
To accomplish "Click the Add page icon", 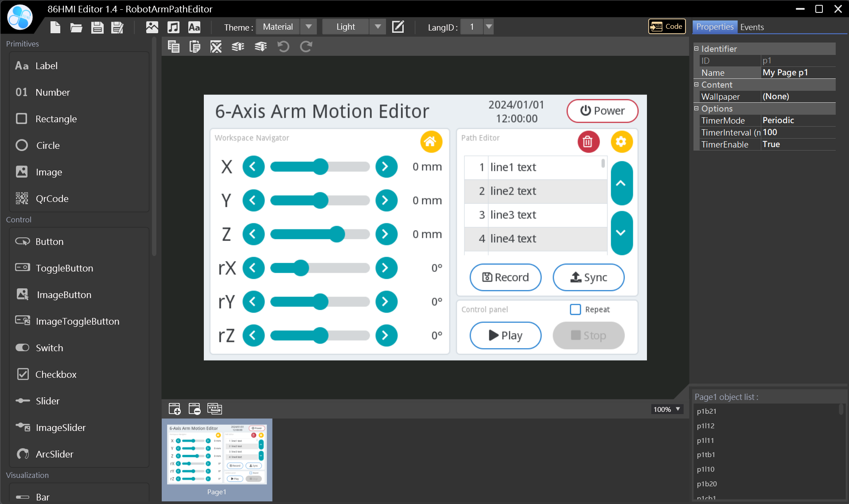I will [175, 409].
